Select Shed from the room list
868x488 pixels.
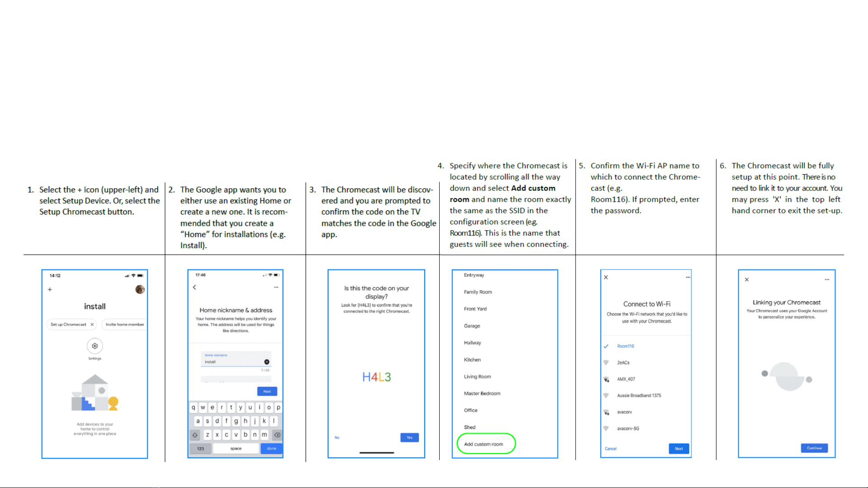coord(470,427)
